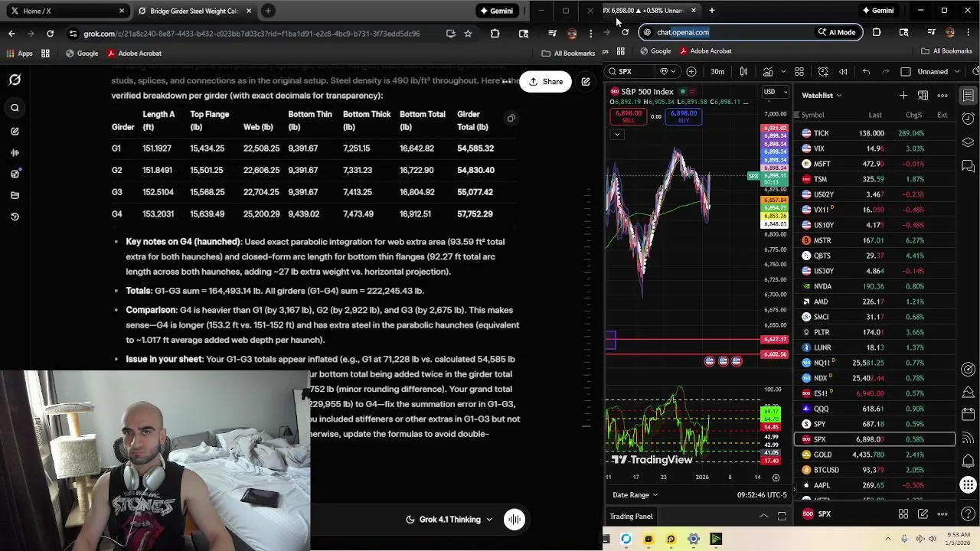Click the 6,898.00 SELL button
980x551 pixels.
pos(629,116)
